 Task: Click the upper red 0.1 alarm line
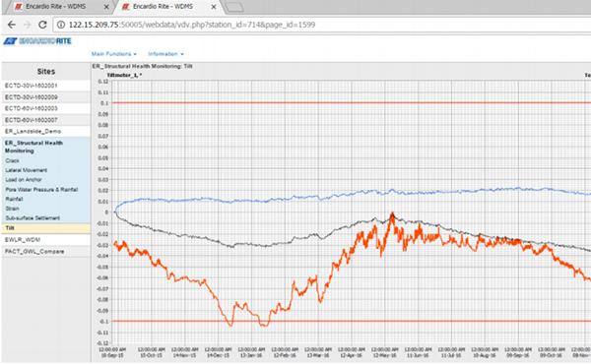click(351, 102)
